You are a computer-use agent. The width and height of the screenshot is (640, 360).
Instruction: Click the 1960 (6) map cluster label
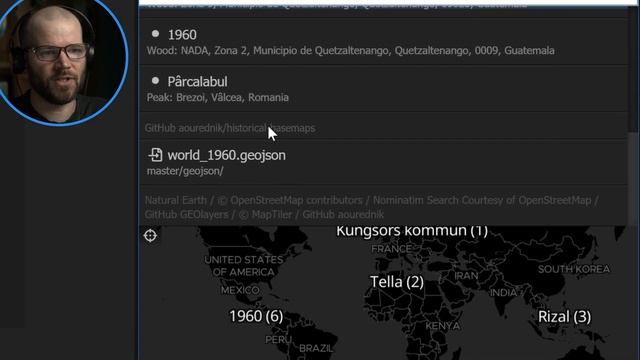[x=256, y=316]
